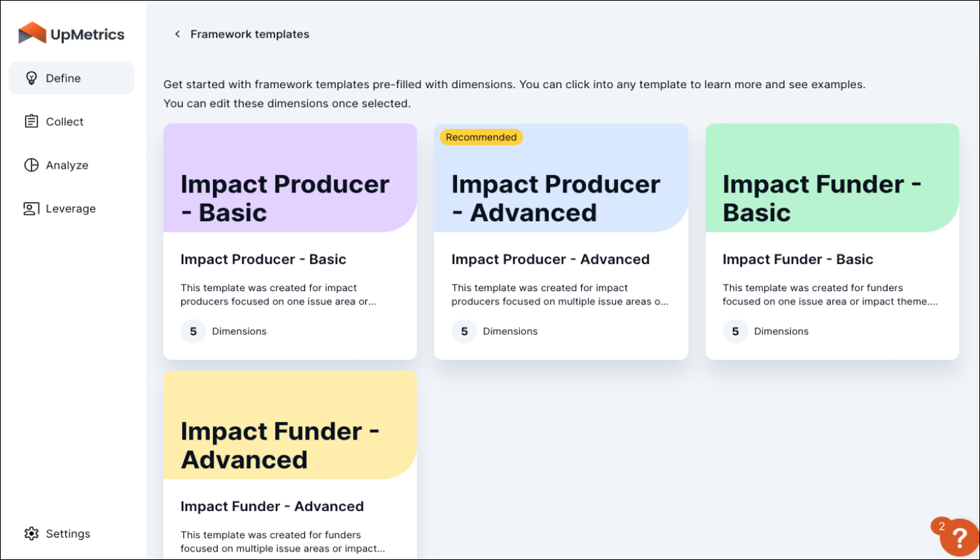Image resolution: width=980 pixels, height=560 pixels.
Task: Open the Leverage sidebar icon
Action: click(31, 208)
